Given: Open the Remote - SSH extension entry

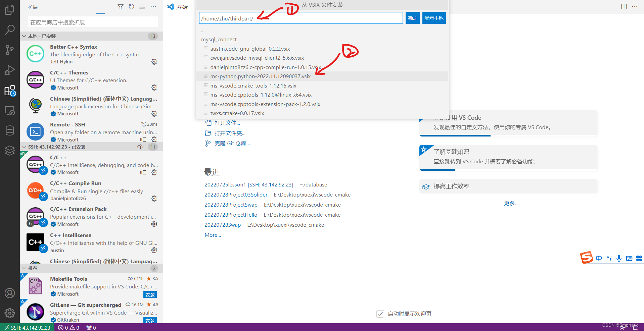Looking at the screenshot, I should pos(91,132).
